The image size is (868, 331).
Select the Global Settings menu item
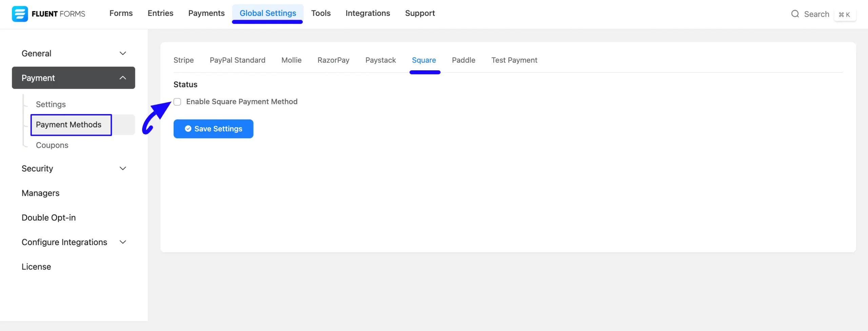(268, 13)
